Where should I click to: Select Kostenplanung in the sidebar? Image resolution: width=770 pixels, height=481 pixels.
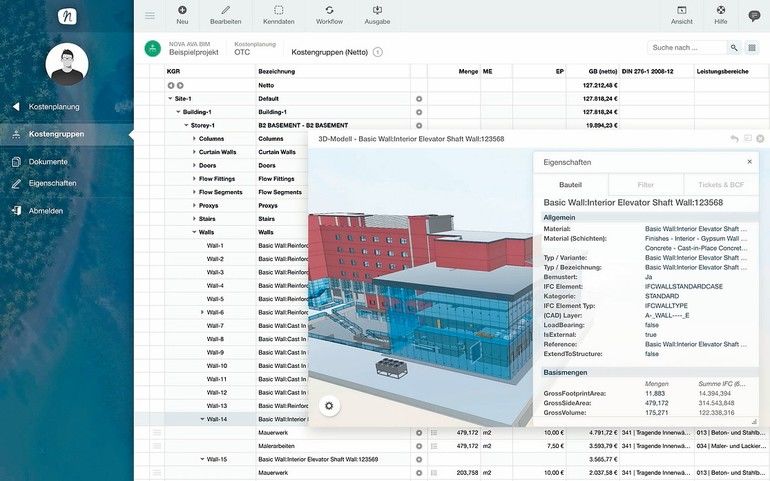coord(54,107)
